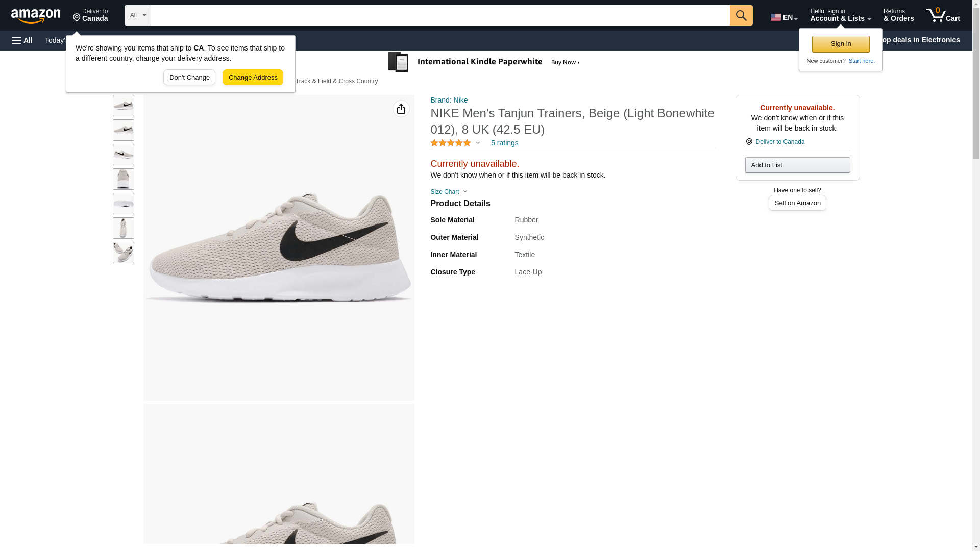The height and width of the screenshot is (551, 980).
Task: Open the search category All dropdown
Action: click(x=138, y=15)
